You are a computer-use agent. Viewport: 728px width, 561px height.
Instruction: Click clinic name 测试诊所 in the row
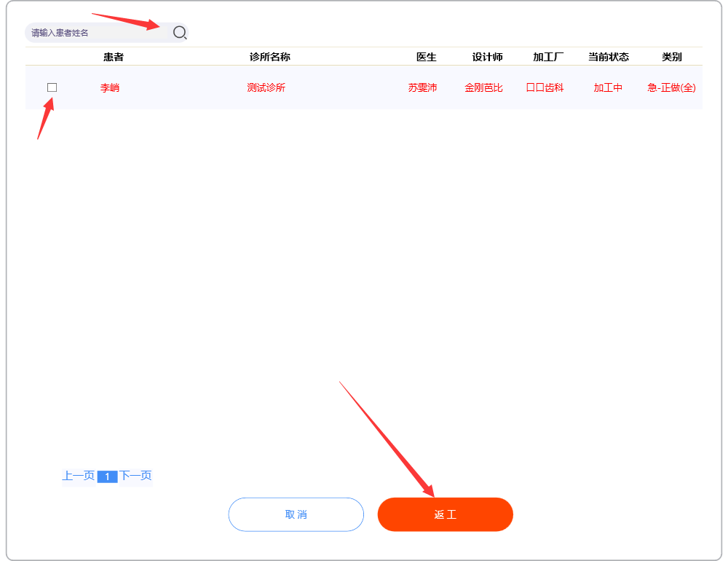(x=266, y=87)
